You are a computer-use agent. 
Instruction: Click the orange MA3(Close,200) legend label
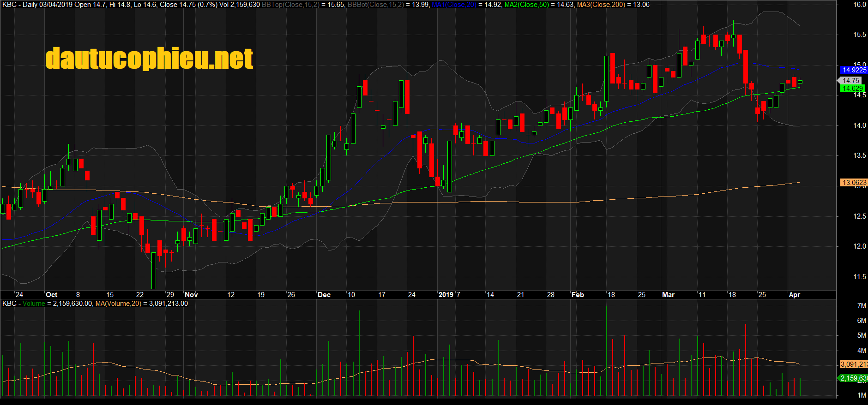(x=601, y=5)
